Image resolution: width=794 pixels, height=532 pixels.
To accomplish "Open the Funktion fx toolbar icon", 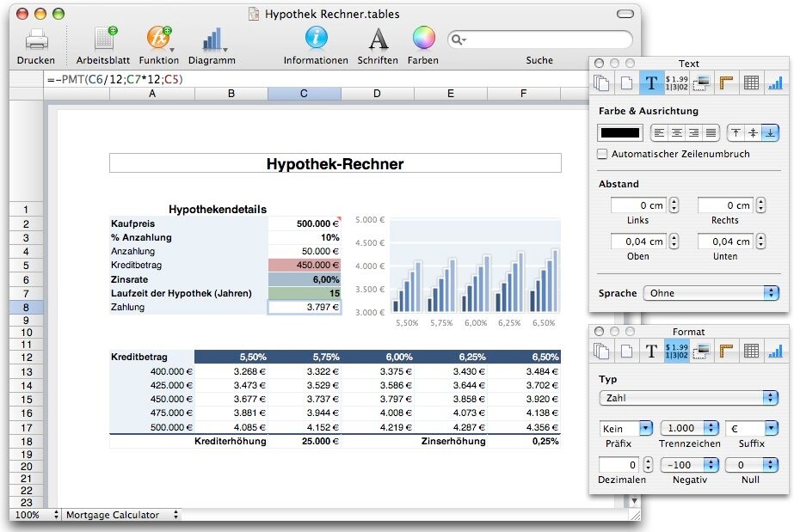I will pos(159,39).
